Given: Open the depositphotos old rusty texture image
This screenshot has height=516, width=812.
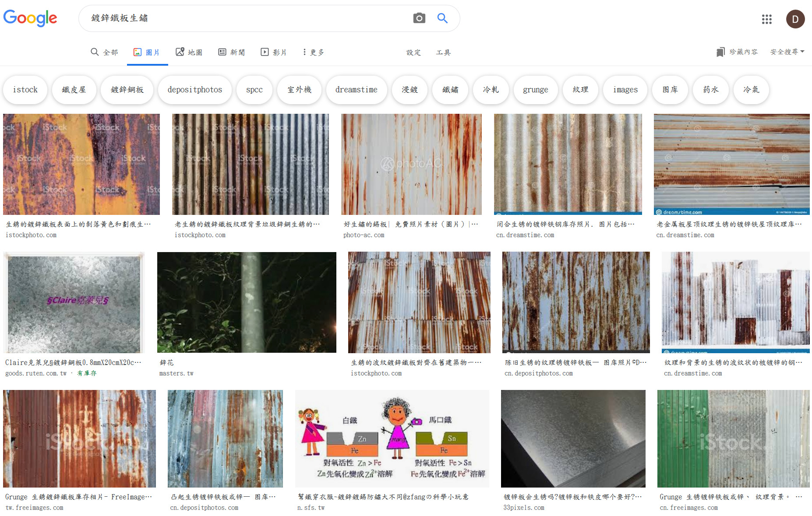Looking at the screenshot, I should 576,302.
